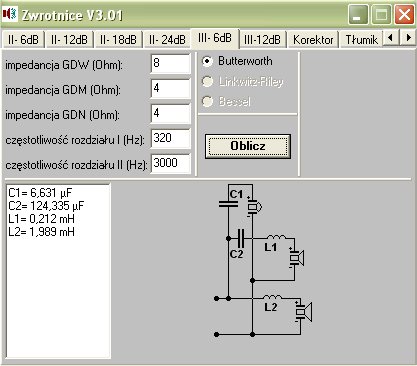Click the impedancja GDM input field
This screenshot has width=417, height=366.
[171, 89]
